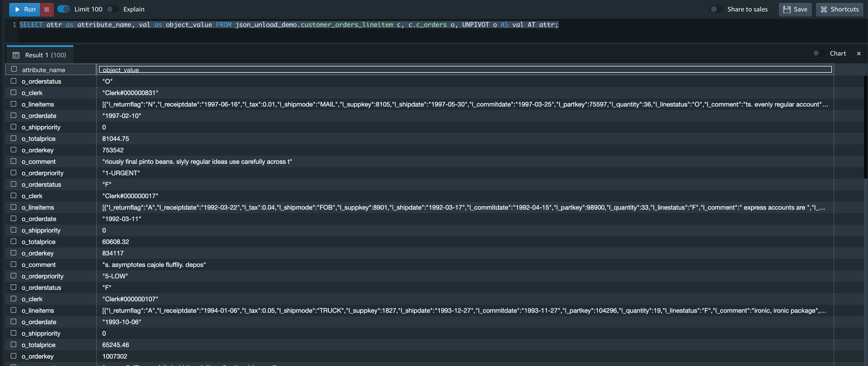Open the Shortcuts panel

[x=839, y=9]
